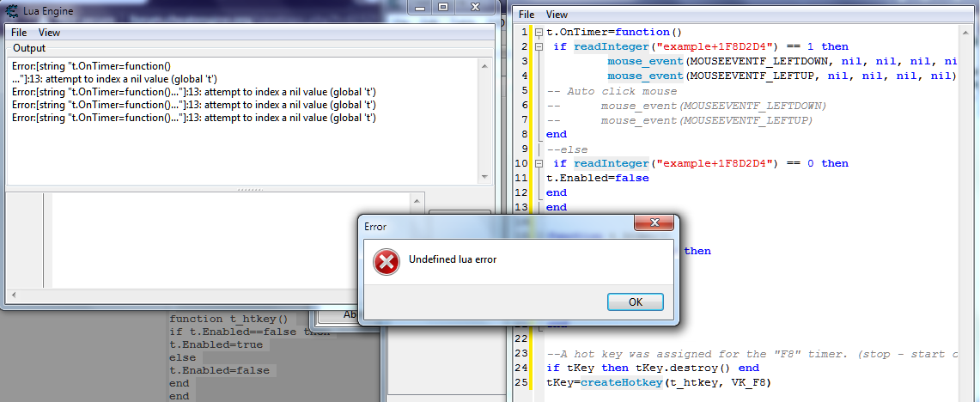The image size is (980, 402).
Task: Click "t.Enabled=true" in background window
Action: pos(216,344)
